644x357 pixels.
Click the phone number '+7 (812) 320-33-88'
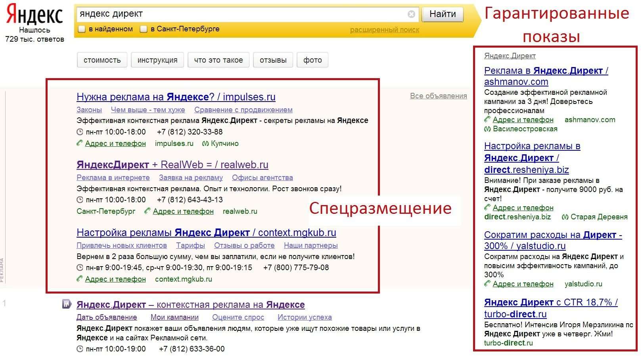coord(190,132)
